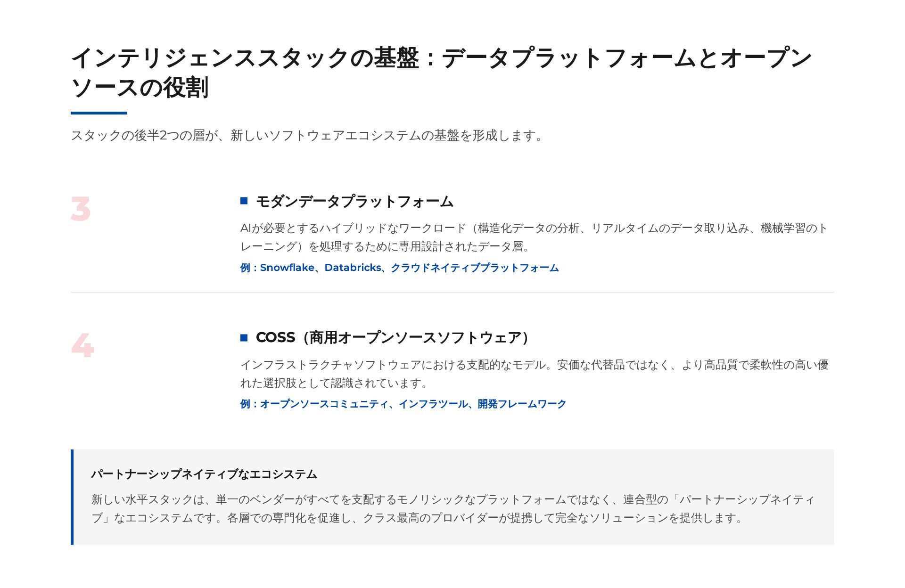Click the blue example line 例：オープンソースコミュニティ
Screen dimensions: 905x588
coord(403,404)
